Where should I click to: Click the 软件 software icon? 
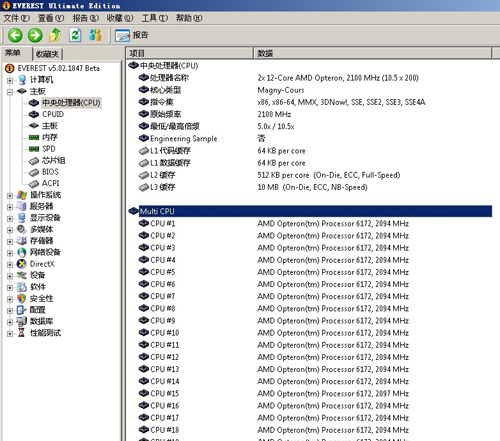[22, 287]
